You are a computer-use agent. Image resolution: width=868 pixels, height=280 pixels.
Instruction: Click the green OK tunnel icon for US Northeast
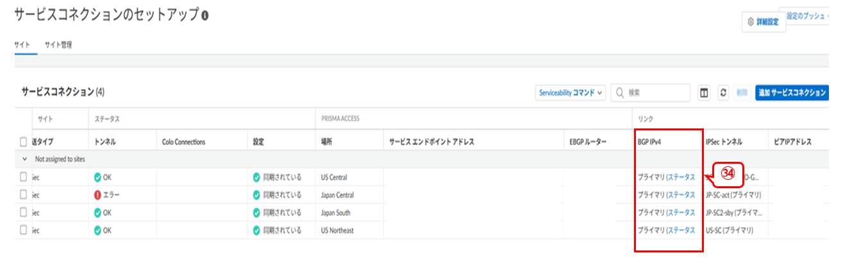(97, 230)
